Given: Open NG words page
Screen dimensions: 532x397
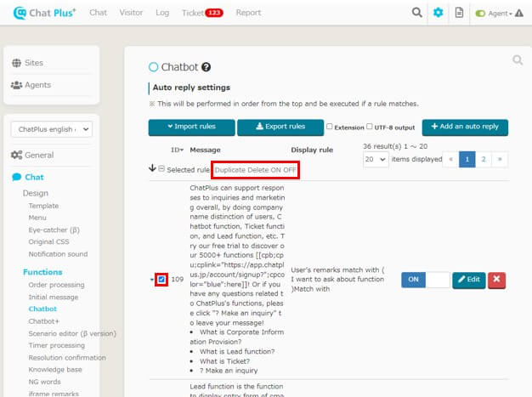Looking at the screenshot, I should pyautogui.click(x=44, y=382).
